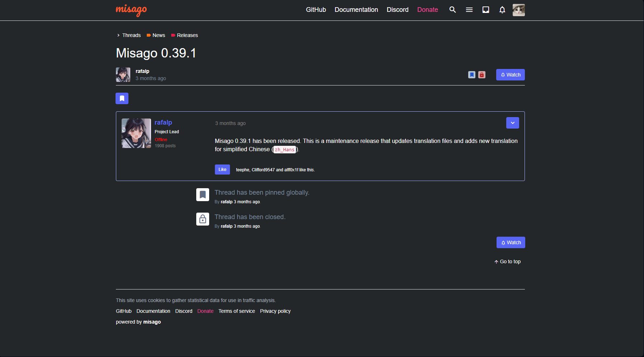Image resolution: width=644 pixels, height=357 pixels.
Task: Toggle Like on rafalp's post
Action: pyautogui.click(x=222, y=170)
